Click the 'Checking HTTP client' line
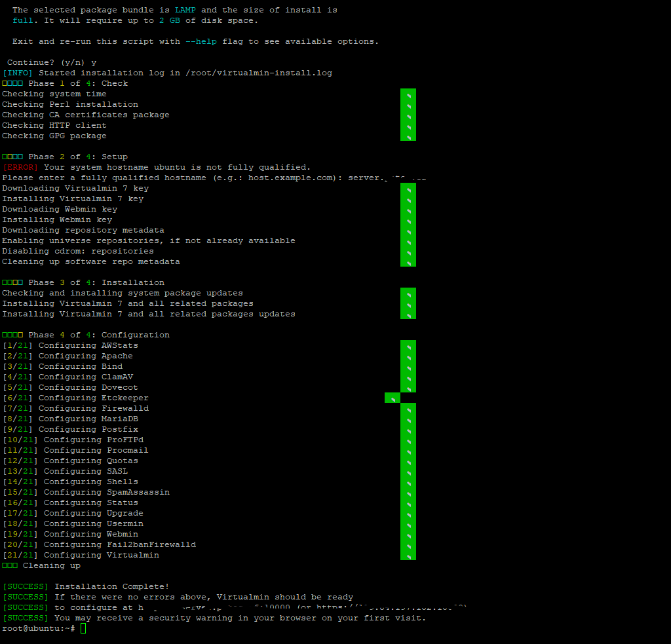The width and height of the screenshot is (671, 644). click(54, 125)
